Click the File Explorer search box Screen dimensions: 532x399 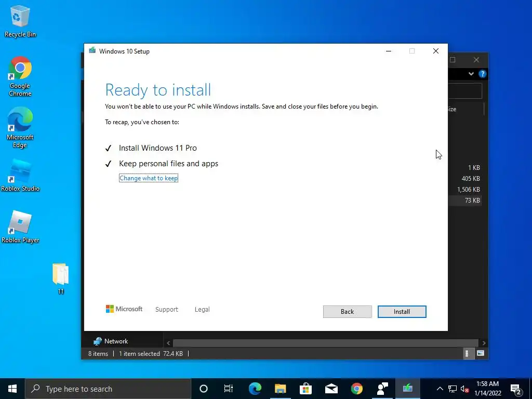(x=465, y=91)
